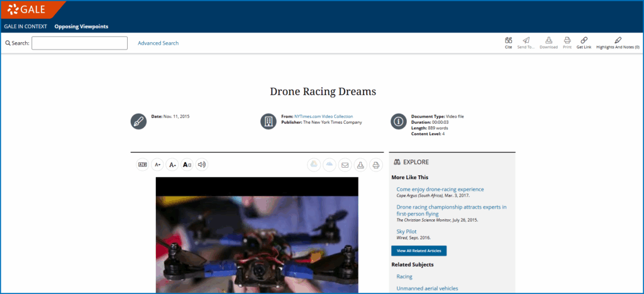Click the email envelope icon above video
The image size is (644, 294).
(x=345, y=165)
